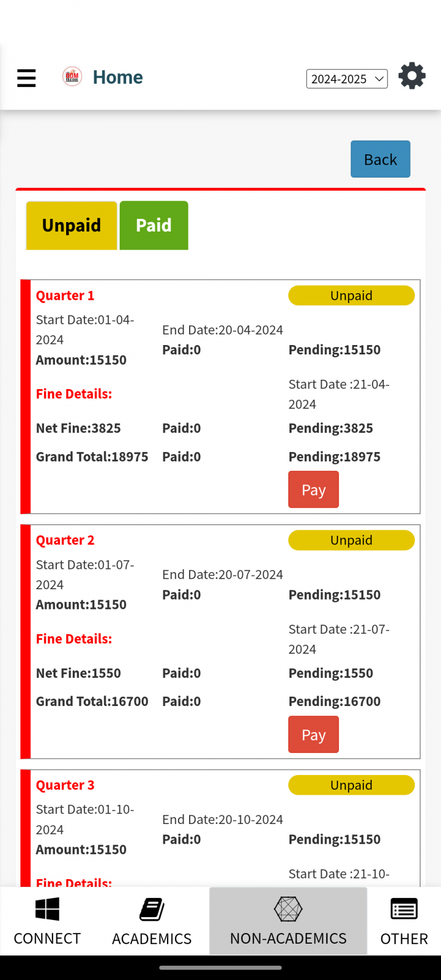Open settings gear icon
Viewport: 441px width, 980px height.
coord(412,76)
